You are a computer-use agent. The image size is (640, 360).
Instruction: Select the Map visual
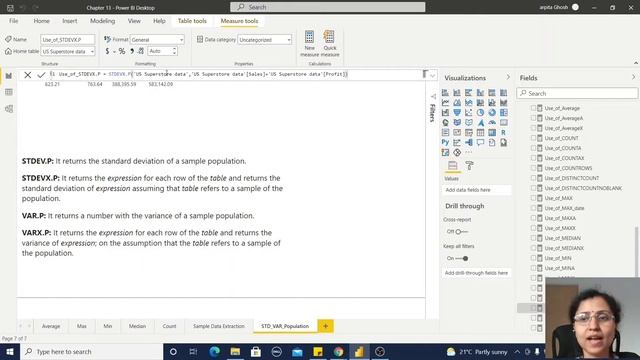click(445, 122)
